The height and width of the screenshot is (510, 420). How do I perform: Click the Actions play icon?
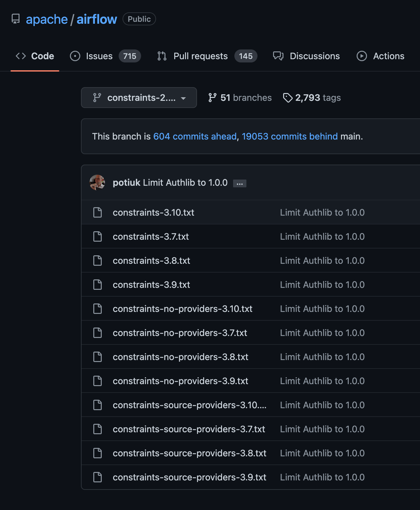[362, 56]
